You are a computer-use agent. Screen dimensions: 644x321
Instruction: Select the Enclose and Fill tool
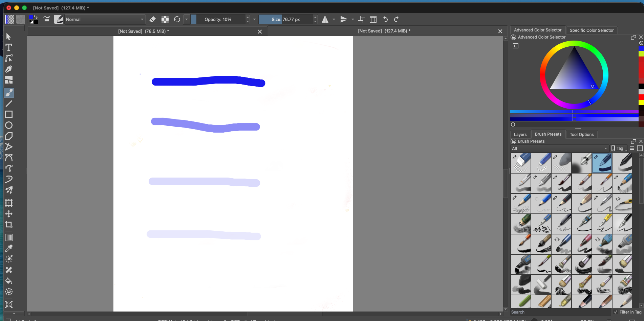[9, 292]
